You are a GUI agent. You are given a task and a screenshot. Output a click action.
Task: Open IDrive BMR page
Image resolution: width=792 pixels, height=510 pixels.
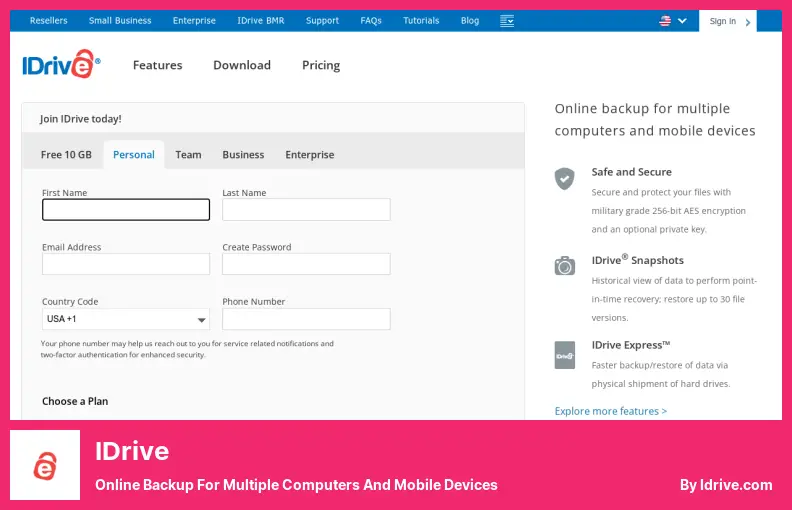click(261, 21)
